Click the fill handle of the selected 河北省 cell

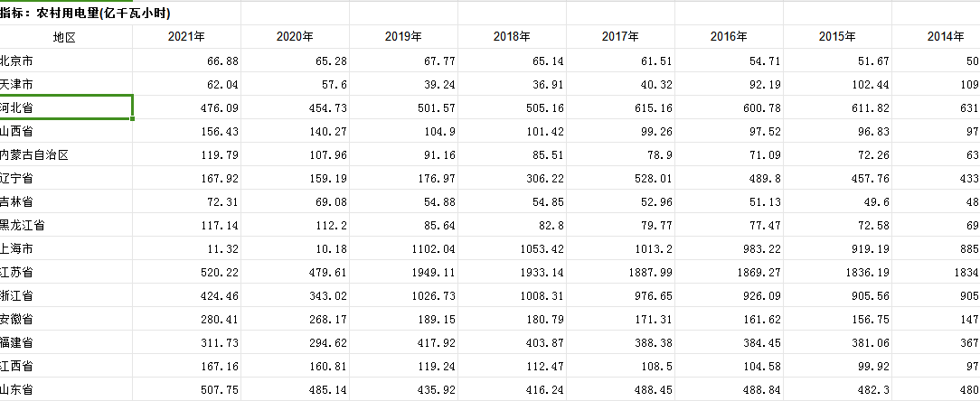pyautogui.click(x=133, y=118)
